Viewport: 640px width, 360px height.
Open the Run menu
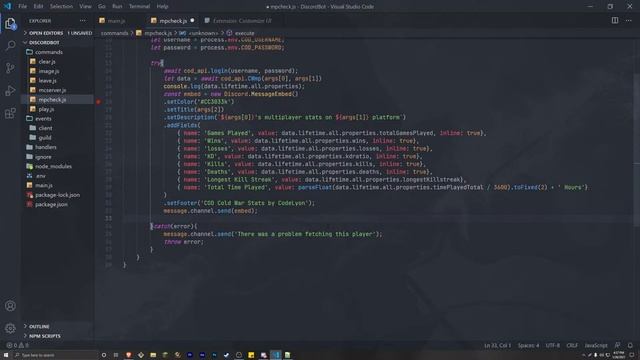[117, 7]
